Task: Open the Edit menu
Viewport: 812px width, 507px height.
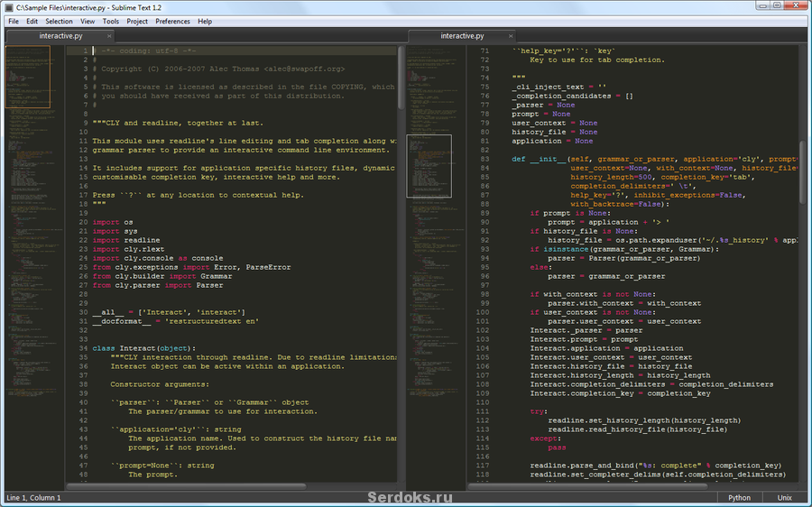Action: (x=32, y=22)
